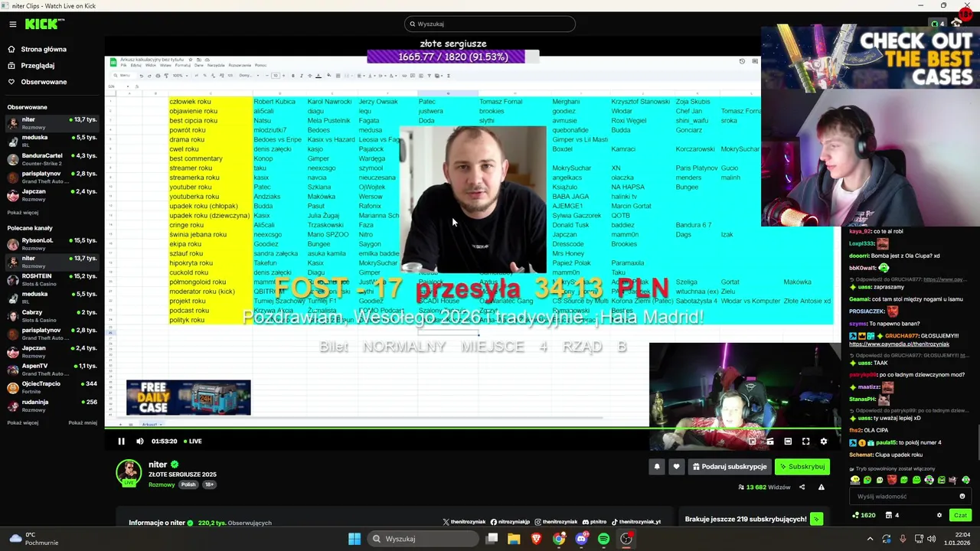Open the player settings gear

[824, 442]
